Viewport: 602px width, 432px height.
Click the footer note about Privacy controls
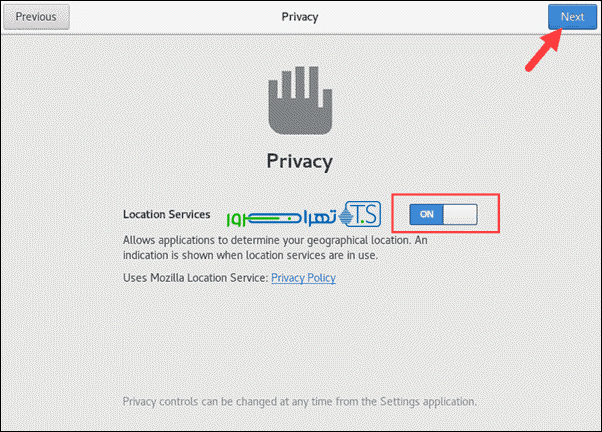pyautogui.click(x=300, y=401)
